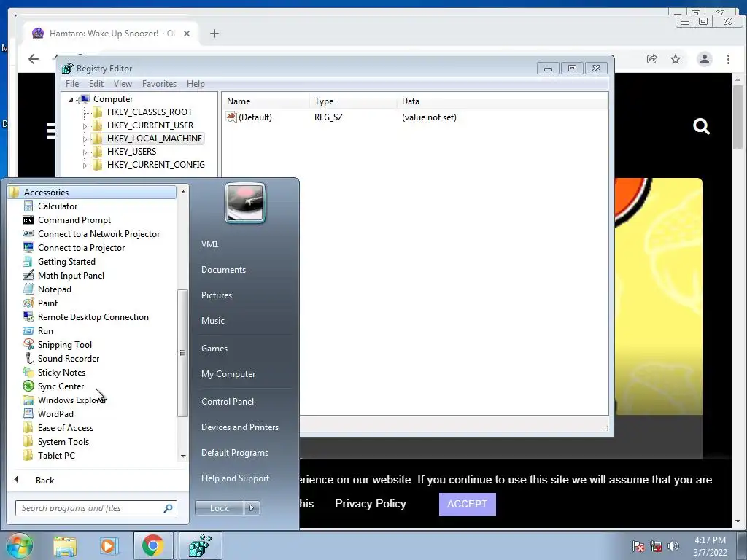The image size is (747, 560).
Task: Collapse the Accessories folder
Action: point(92,192)
